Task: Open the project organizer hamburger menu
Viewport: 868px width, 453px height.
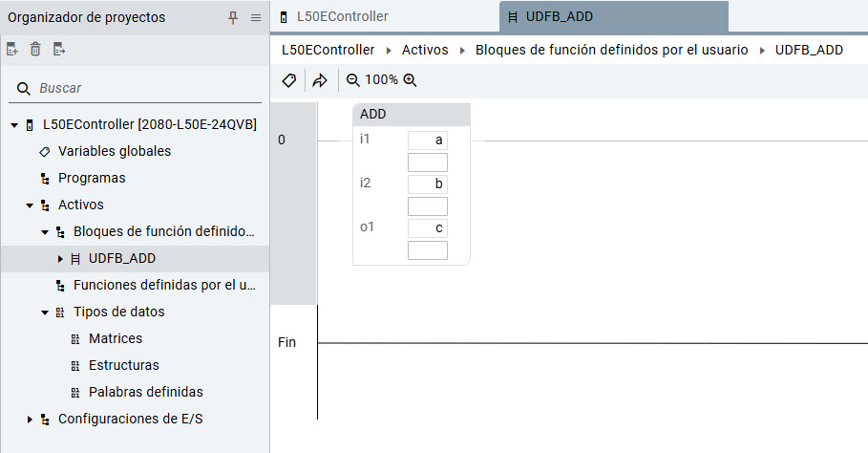Action: [x=256, y=17]
